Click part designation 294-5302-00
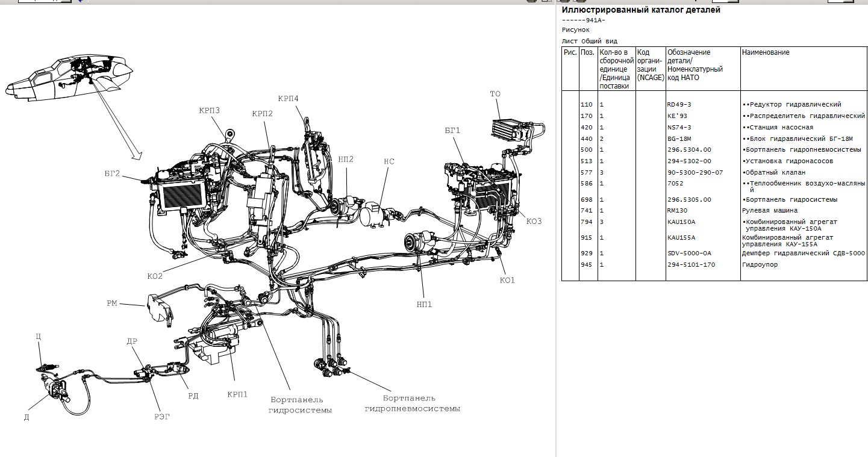 (x=689, y=161)
